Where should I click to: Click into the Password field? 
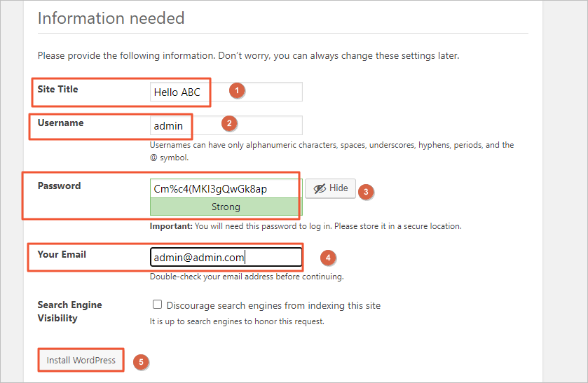tap(226, 188)
